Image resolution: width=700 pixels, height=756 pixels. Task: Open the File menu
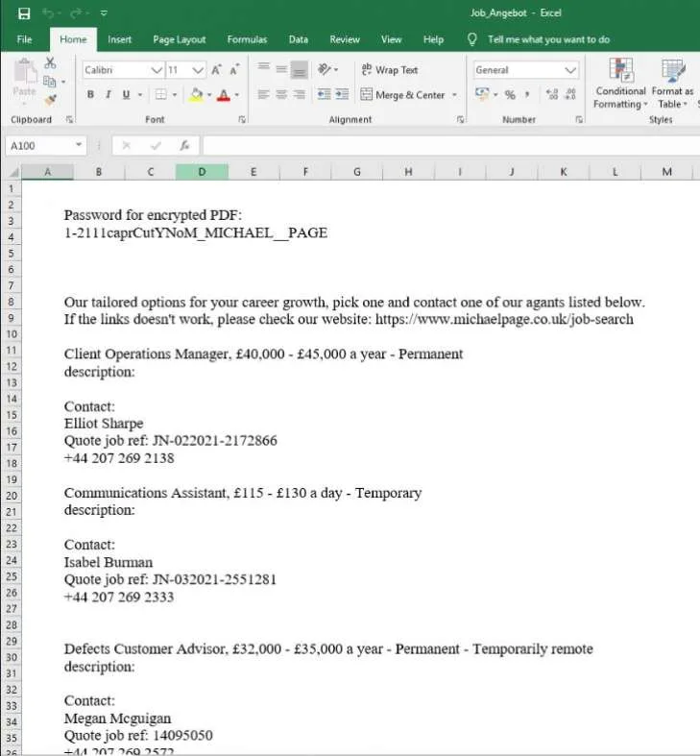24,39
